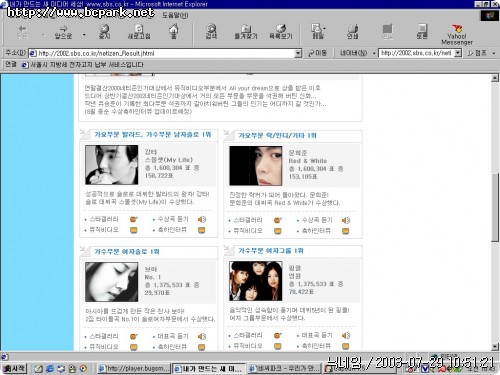Image resolution: width=500 pixels, height=375 pixels.
Task: Click the 점프 jump button
Action: (x=477, y=53)
